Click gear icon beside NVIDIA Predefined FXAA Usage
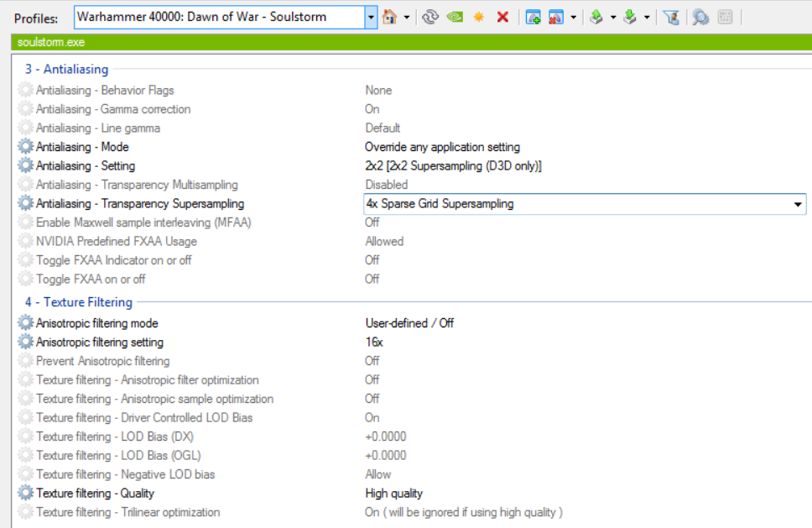The width and height of the screenshot is (812, 528). coord(25,241)
